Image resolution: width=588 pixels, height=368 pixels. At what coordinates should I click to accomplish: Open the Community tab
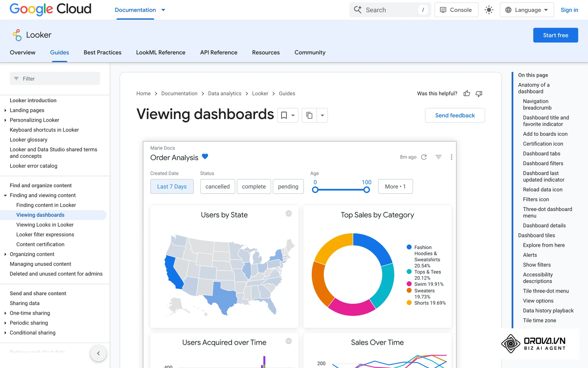pos(310,53)
